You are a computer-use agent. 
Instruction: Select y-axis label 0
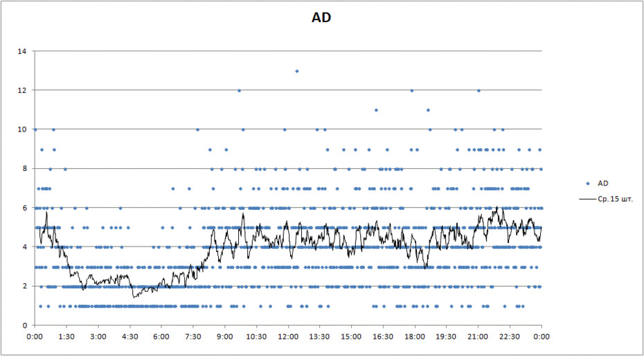click(25, 326)
